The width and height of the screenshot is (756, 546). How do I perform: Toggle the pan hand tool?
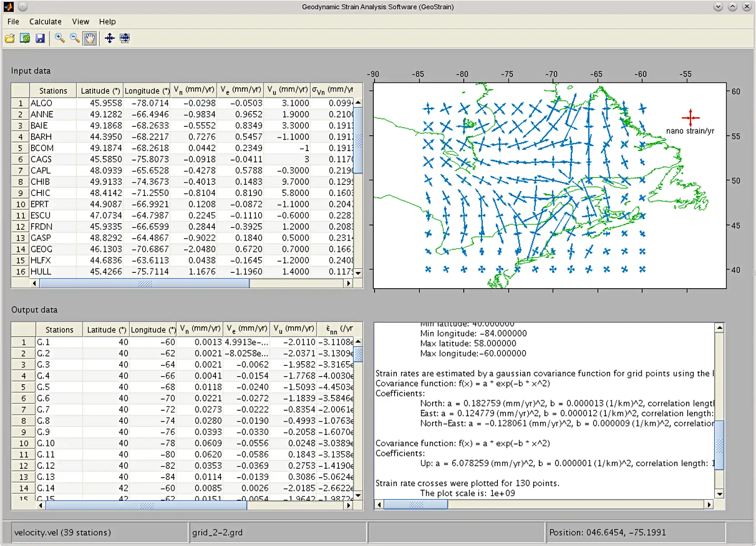click(90, 38)
